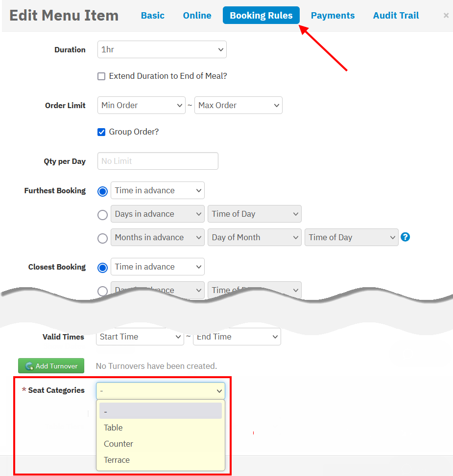Click the Qty per Day input field

coord(158,161)
